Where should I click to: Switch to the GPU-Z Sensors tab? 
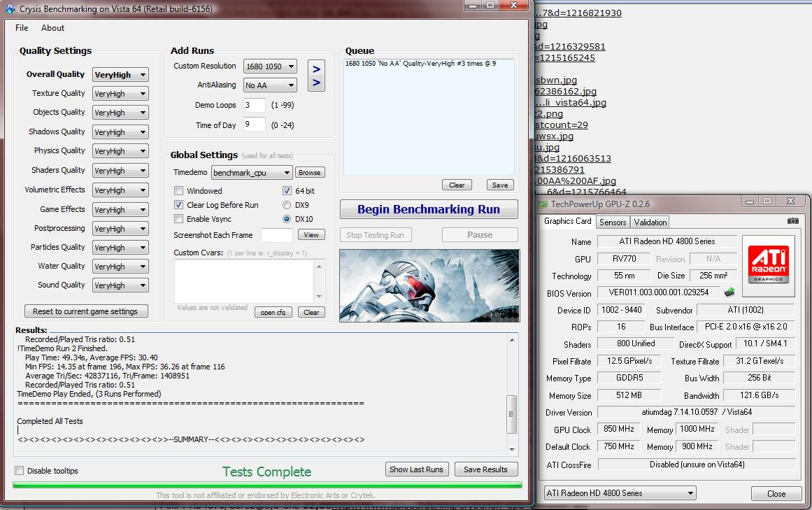pos(613,222)
